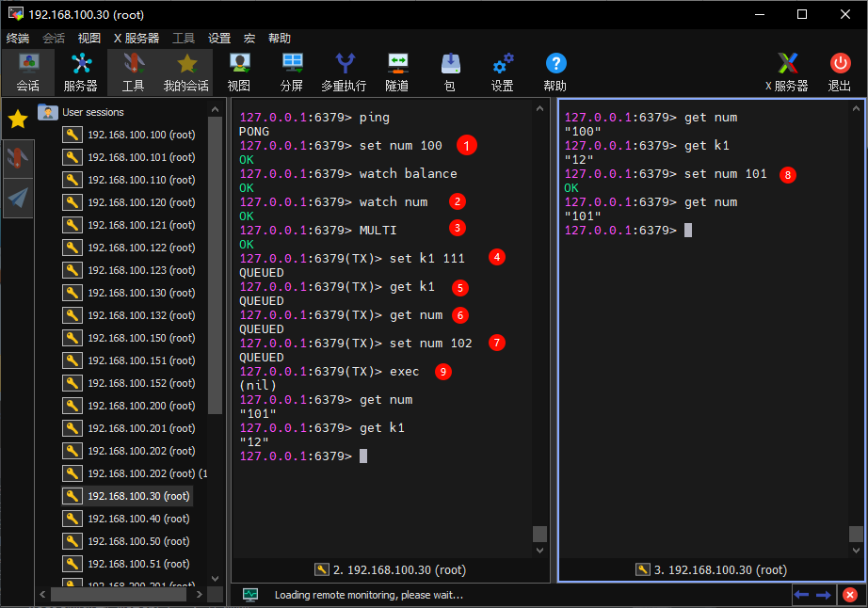868x608 pixels.
Task: Click the remote monitoring icon in status bar
Action: pos(250,595)
